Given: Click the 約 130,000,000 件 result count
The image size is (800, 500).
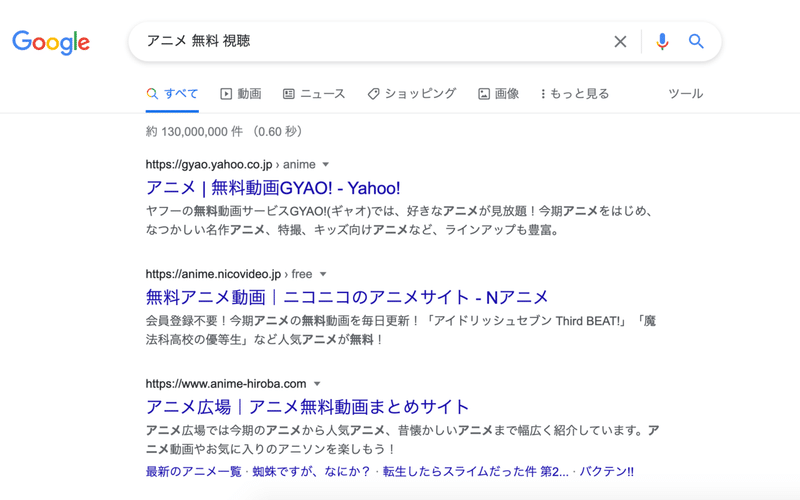Looking at the screenshot, I should 194,132.
